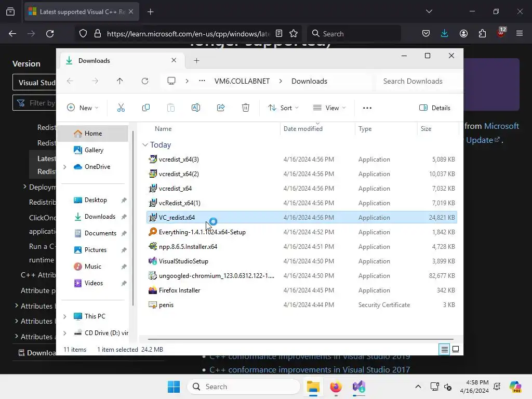Open Copilot preview icon in taskbar

click(515, 387)
